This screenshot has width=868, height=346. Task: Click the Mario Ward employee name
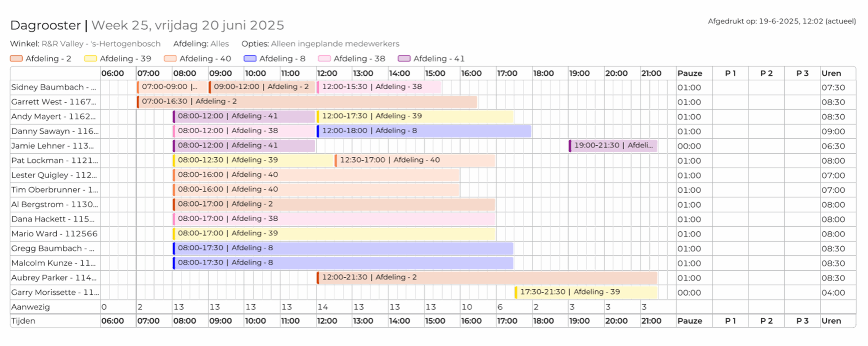pos(54,234)
